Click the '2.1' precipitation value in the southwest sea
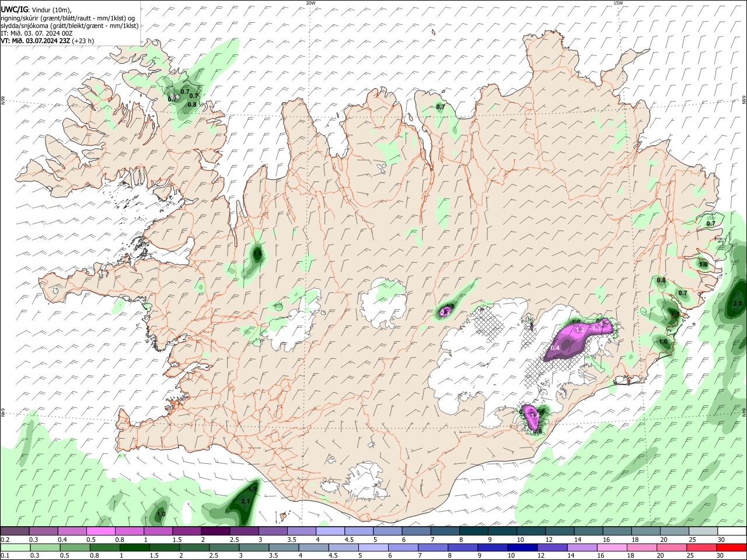 [x=246, y=501]
